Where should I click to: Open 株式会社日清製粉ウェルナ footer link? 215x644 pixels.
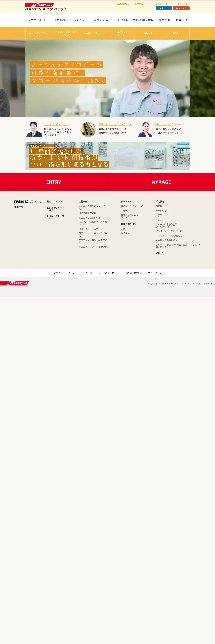point(92,218)
